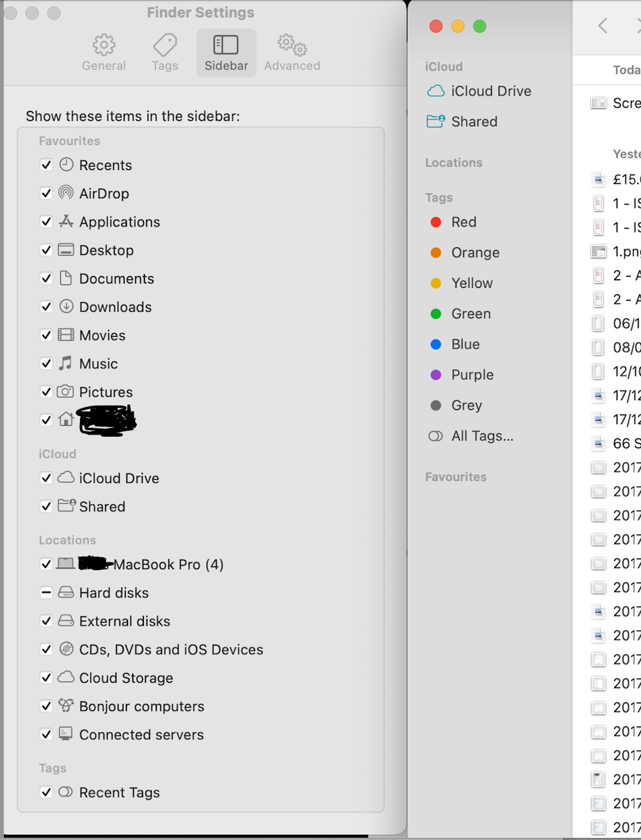Uncheck Shared in Finder Settings

coord(46,506)
